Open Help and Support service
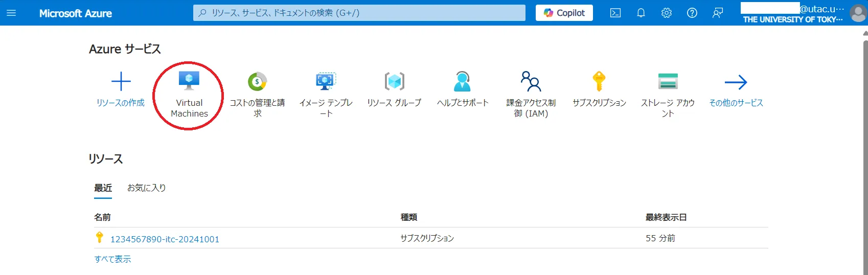868x275 pixels. click(x=462, y=82)
